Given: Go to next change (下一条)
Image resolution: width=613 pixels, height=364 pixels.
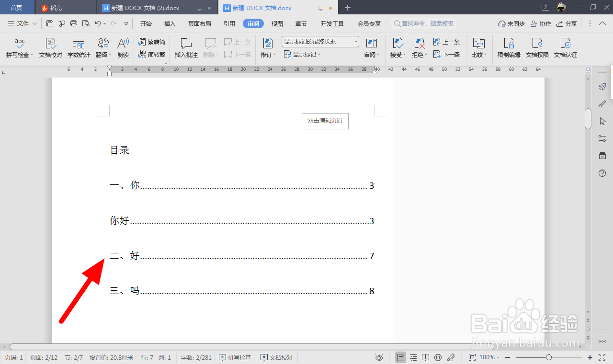Looking at the screenshot, I should (x=446, y=55).
